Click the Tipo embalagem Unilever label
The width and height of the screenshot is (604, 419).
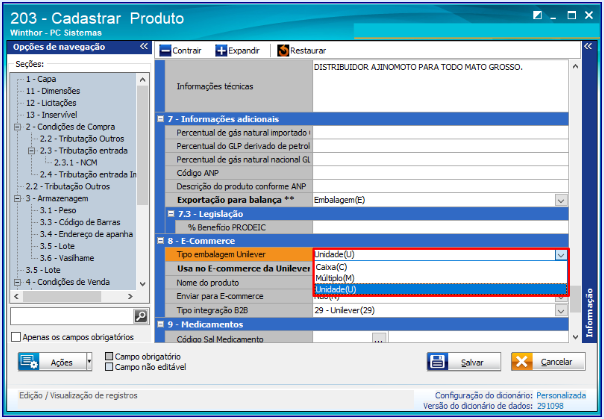[x=221, y=255]
